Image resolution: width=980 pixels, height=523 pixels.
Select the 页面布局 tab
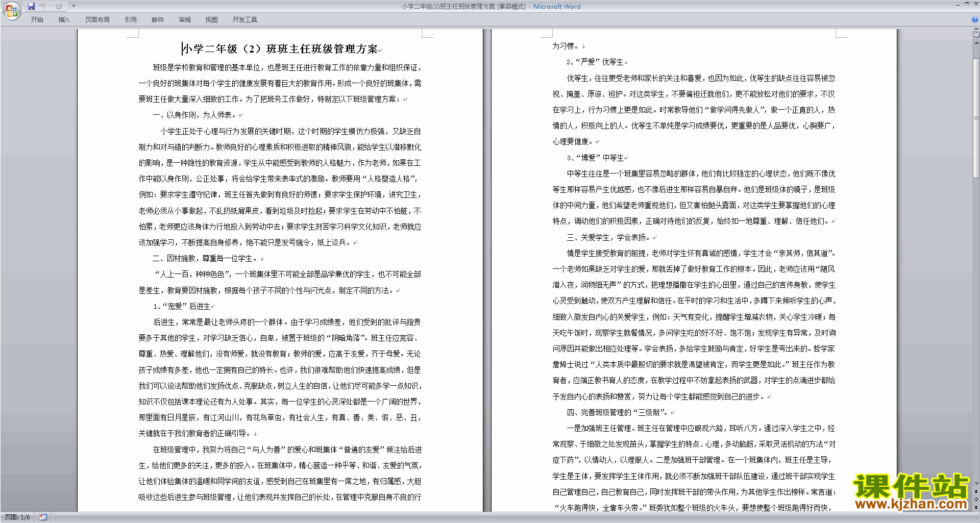(x=97, y=20)
